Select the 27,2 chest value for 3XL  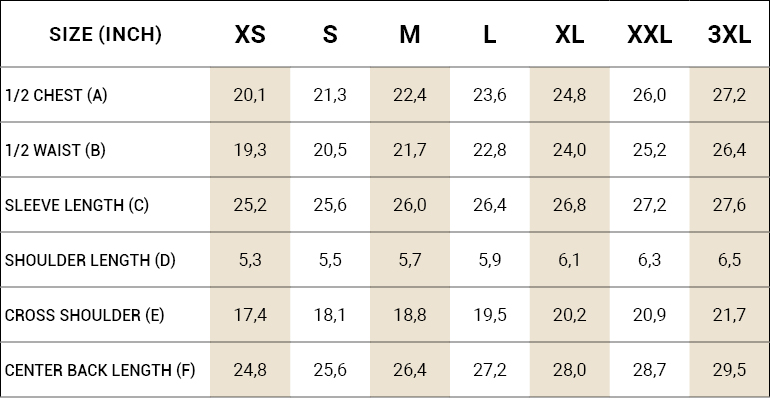point(729,96)
